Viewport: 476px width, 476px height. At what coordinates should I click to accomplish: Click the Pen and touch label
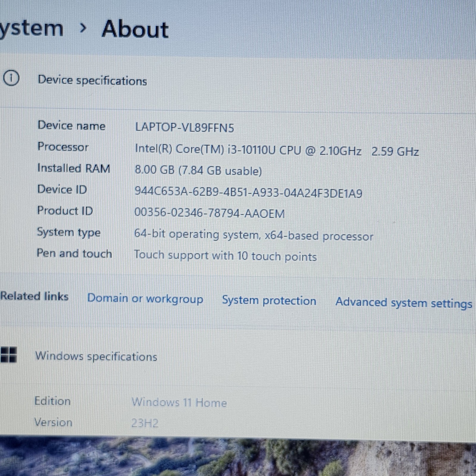(74, 253)
